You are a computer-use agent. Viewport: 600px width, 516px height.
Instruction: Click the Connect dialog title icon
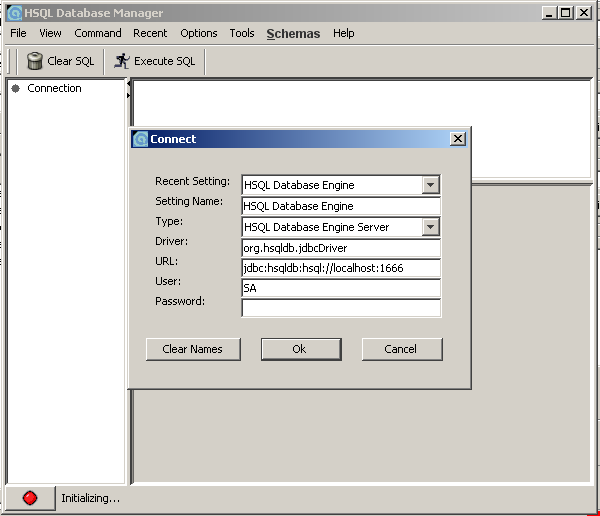point(140,139)
